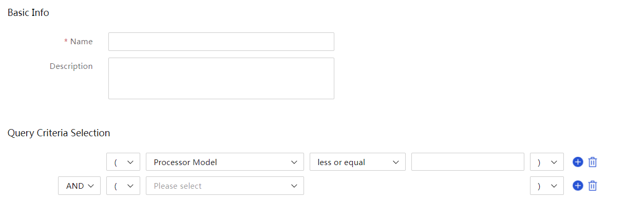
Task: Open second row's closing parenthesis dropdown
Action: 547,186
